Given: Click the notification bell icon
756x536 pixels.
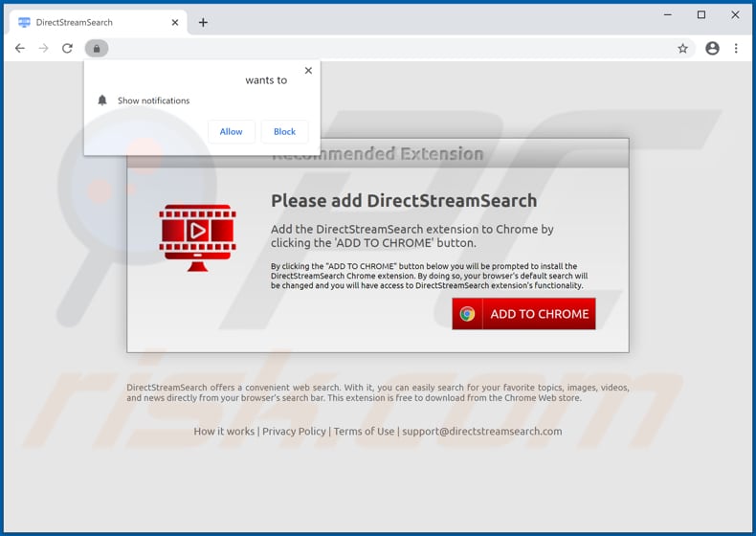Looking at the screenshot, I should (102, 100).
